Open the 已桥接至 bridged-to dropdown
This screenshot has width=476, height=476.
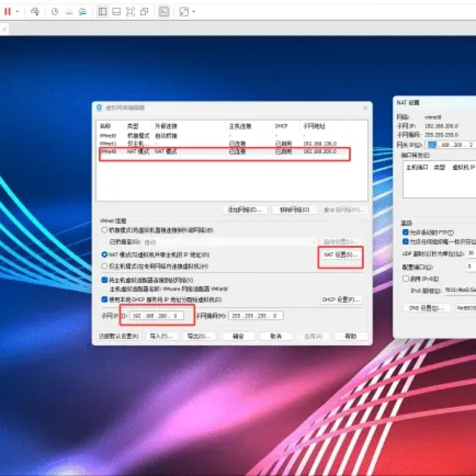(230, 242)
